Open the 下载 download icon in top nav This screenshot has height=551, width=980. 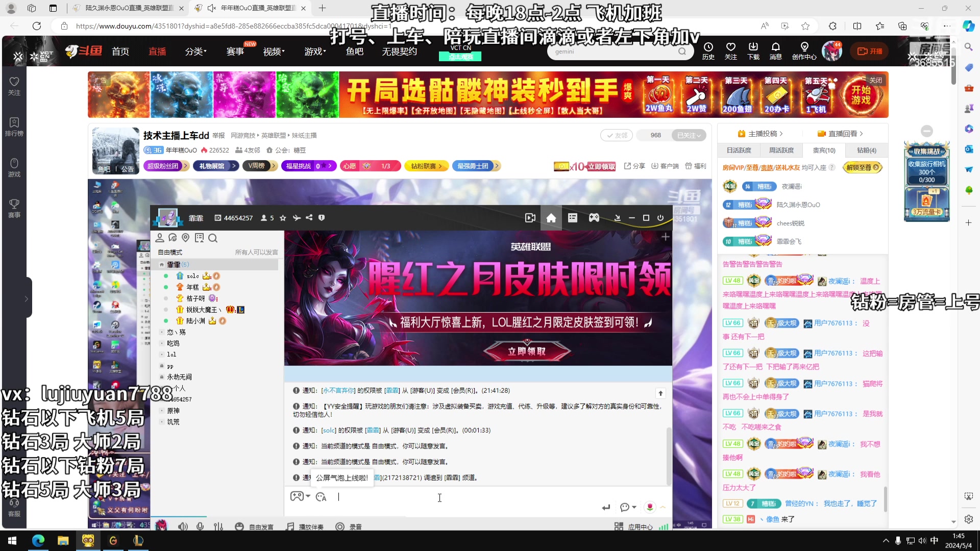[x=753, y=51]
